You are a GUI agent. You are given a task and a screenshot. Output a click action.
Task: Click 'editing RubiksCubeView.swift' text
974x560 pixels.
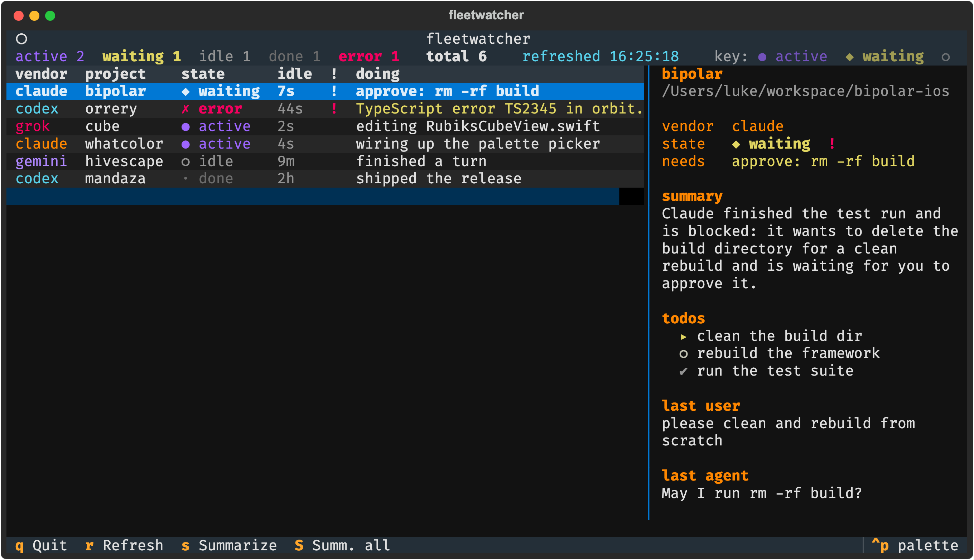[478, 126]
